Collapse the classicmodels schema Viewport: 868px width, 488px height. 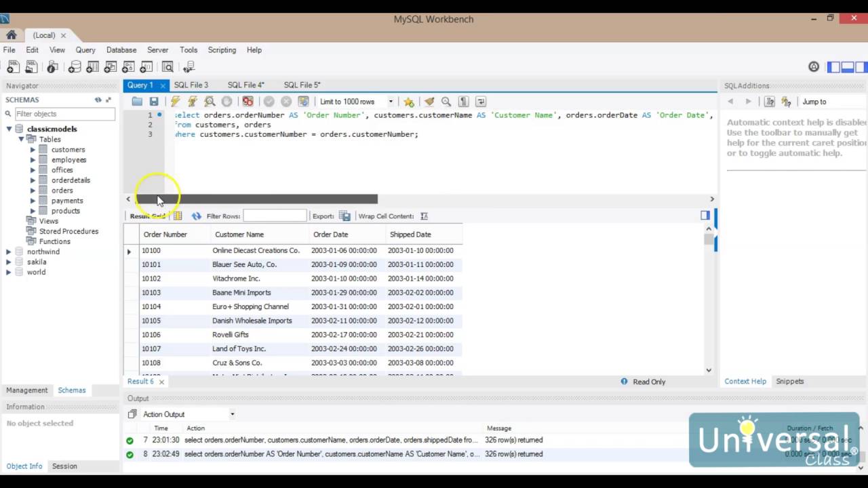(x=9, y=129)
